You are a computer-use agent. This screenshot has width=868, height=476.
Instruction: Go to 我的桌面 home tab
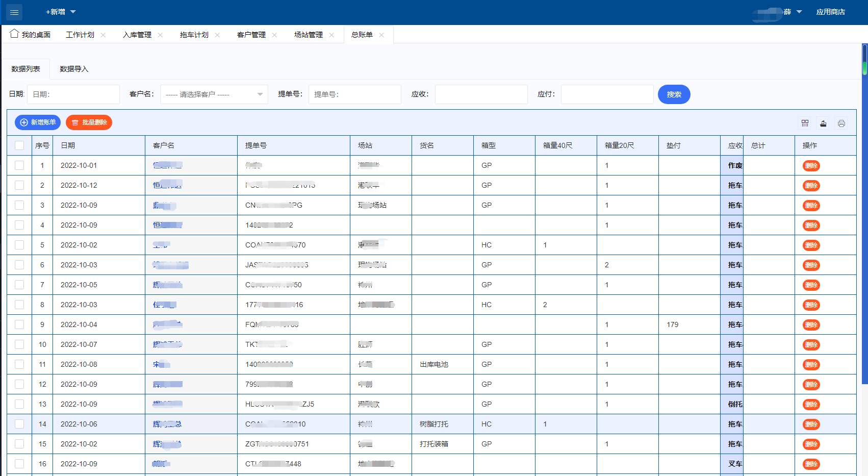point(31,35)
